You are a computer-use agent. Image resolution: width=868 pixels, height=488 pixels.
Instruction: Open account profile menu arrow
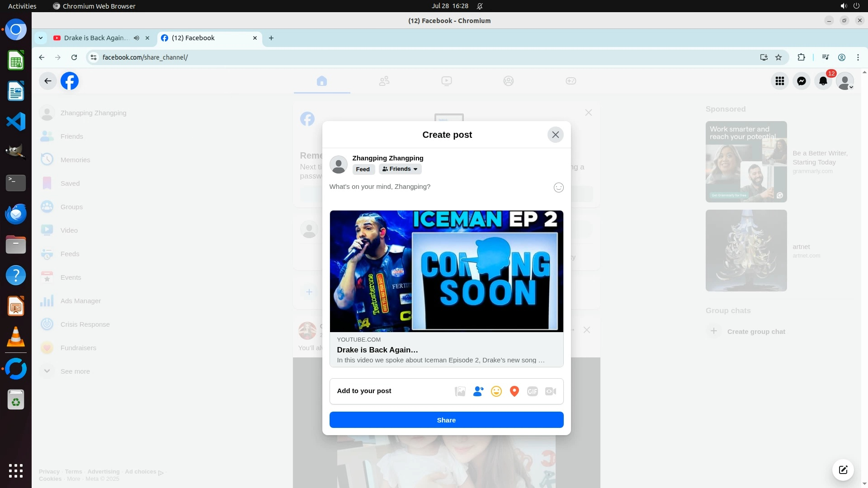850,87
